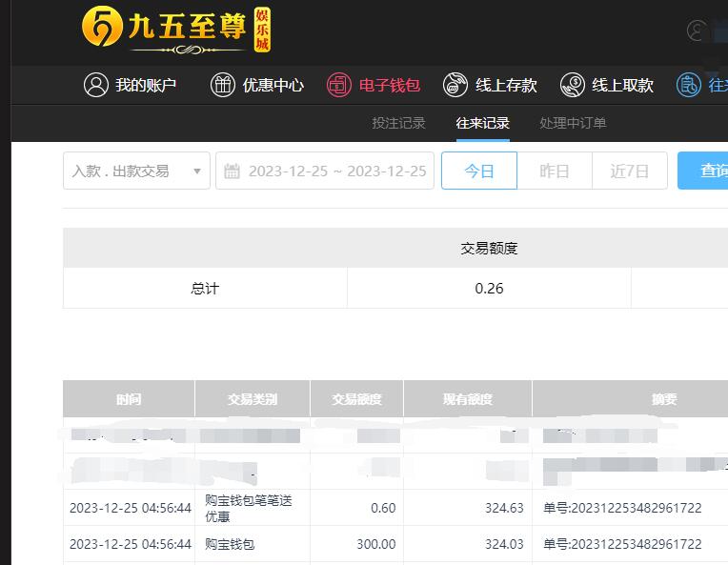
Task: Click the 时间 column header
Action: coord(129,399)
